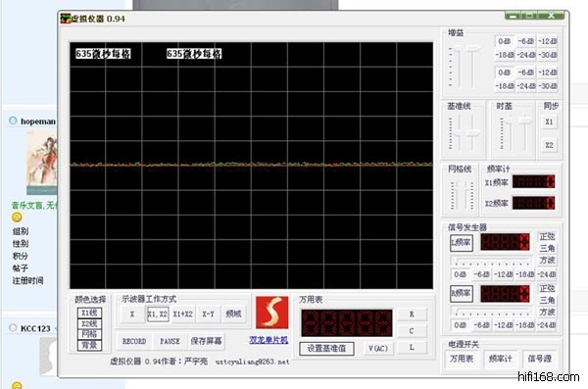This screenshot has width=588, height=389.
Task: Click the L频率 button in signal generator
Action: coord(461,243)
